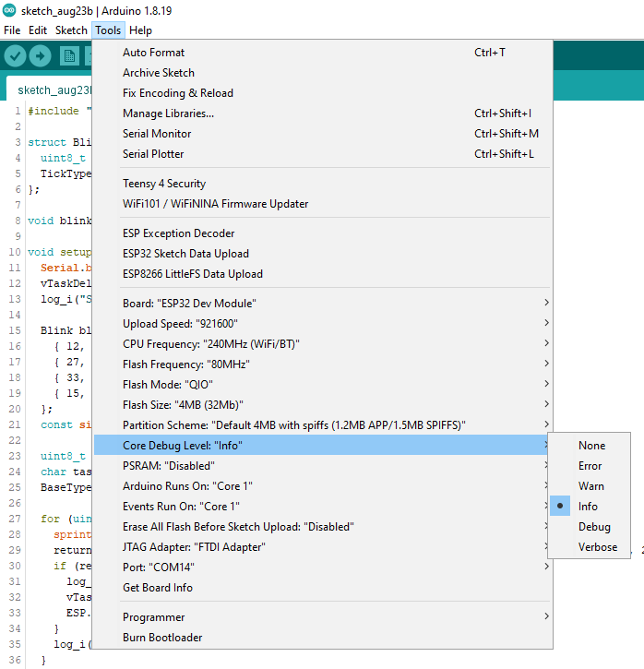The height and width of the screenshot is (669, 644).
Task: Click the New sketch toolbar icon
Action: point(69,56)
